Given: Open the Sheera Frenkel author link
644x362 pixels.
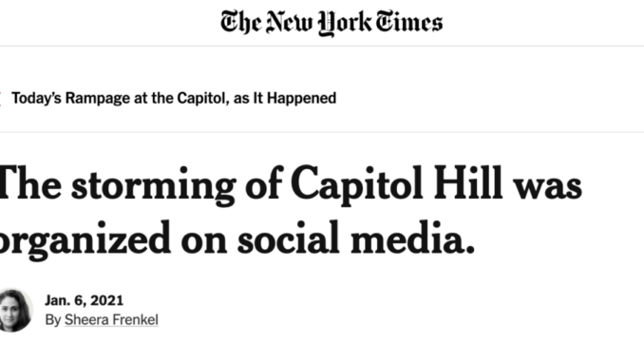Looking at the screenshot, I should pos(111,319).
